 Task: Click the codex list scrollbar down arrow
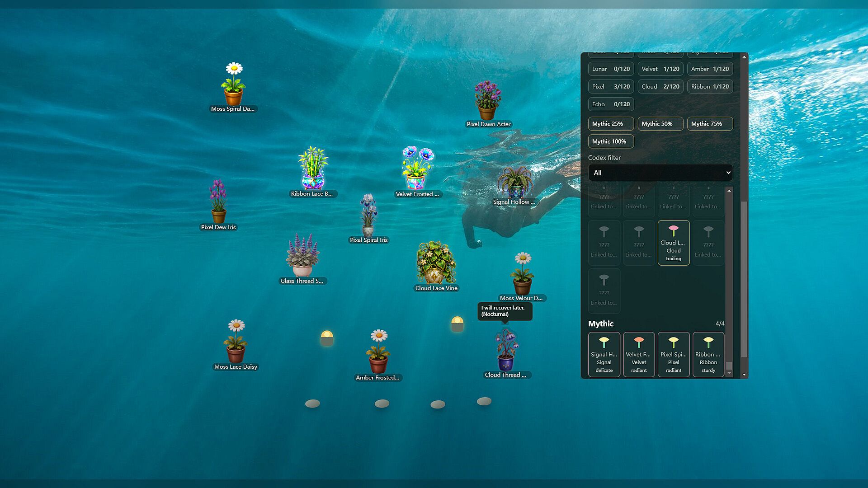(729, 373)
